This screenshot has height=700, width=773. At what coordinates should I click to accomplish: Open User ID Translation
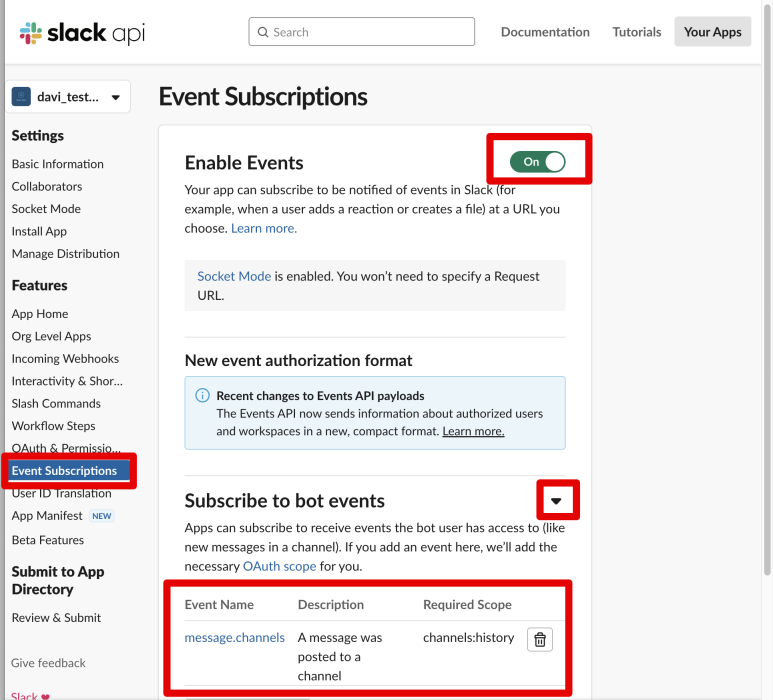(62, 493)
